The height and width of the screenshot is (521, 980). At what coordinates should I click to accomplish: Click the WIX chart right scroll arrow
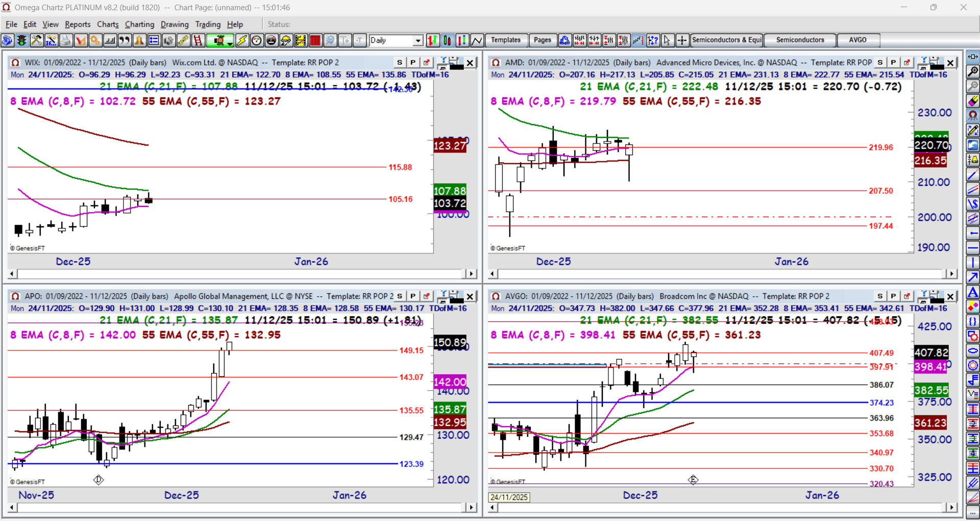point(471,274)
